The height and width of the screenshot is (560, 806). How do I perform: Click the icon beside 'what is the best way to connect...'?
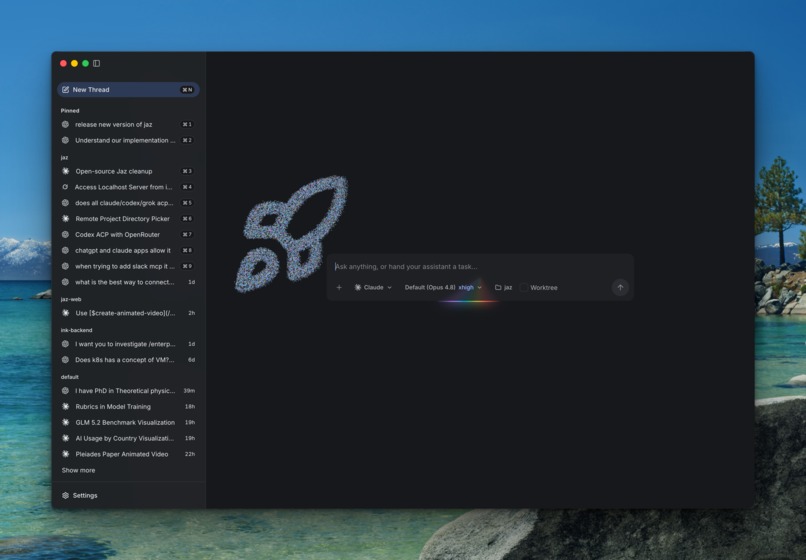[x=65, y=282]
